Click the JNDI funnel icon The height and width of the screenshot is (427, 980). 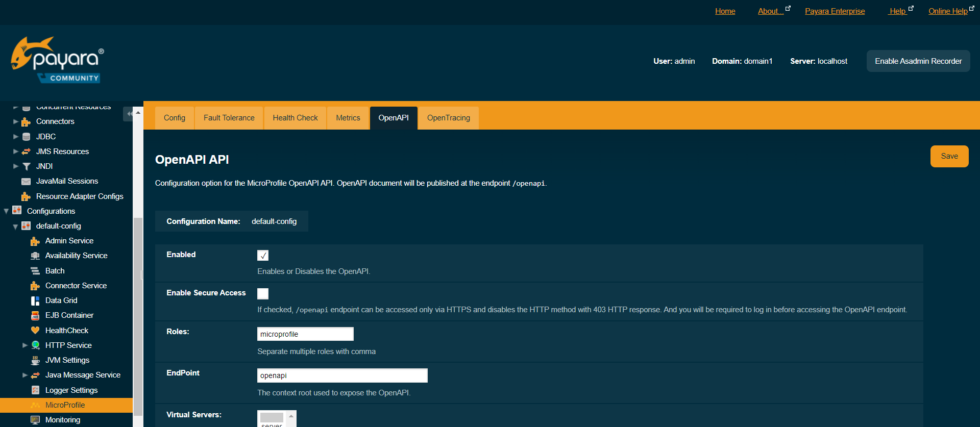click(x=26, y=166)
